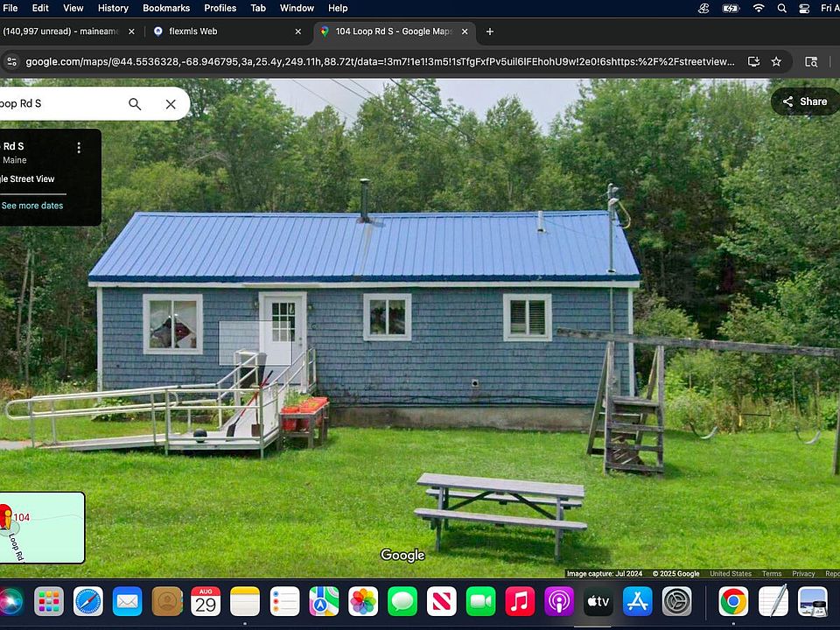This screenshot has height=630, width=840.
Task: Click the search magnifier in Maps search box
Action: (135, 103)
